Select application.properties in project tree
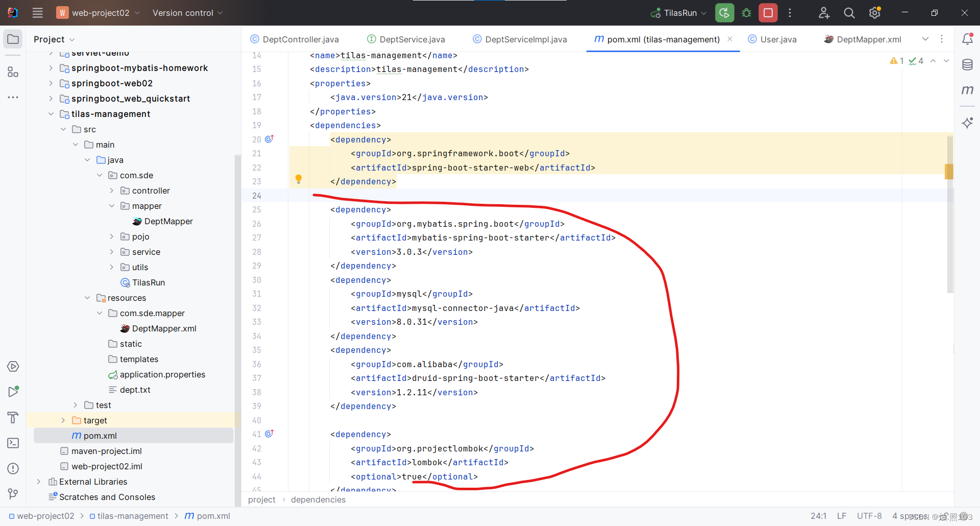The height and width of the screenshot is (526, 980). pos(157,374)
